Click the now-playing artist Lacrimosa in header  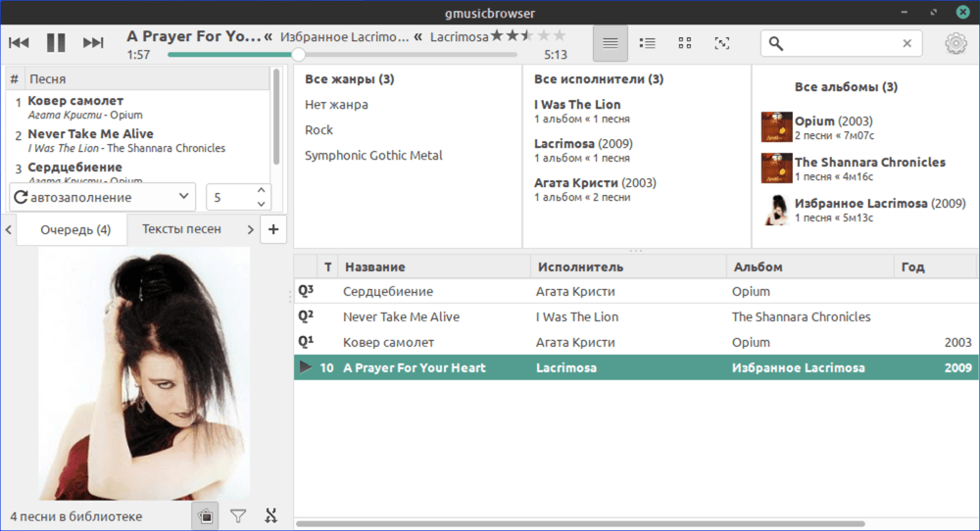pos(460,37)
